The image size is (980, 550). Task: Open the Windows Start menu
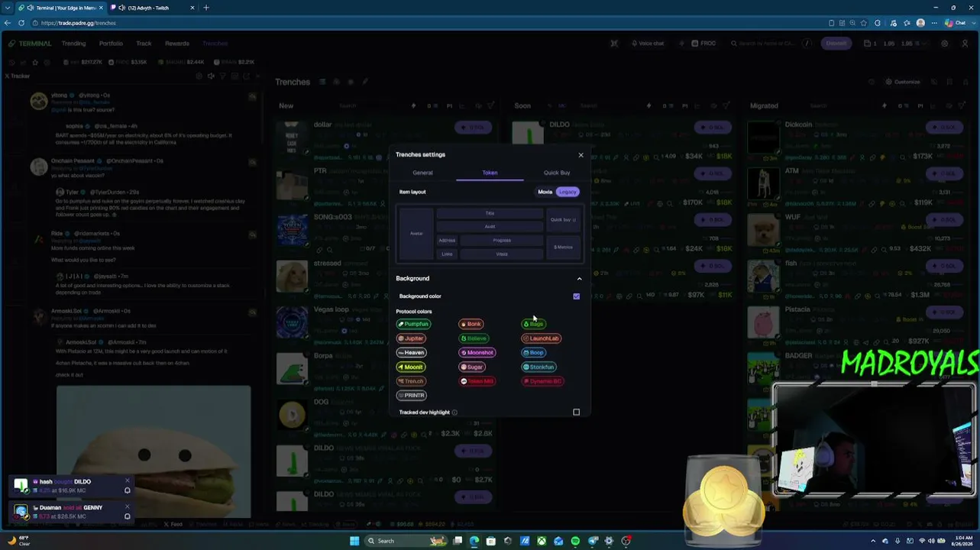click(354, 541)
